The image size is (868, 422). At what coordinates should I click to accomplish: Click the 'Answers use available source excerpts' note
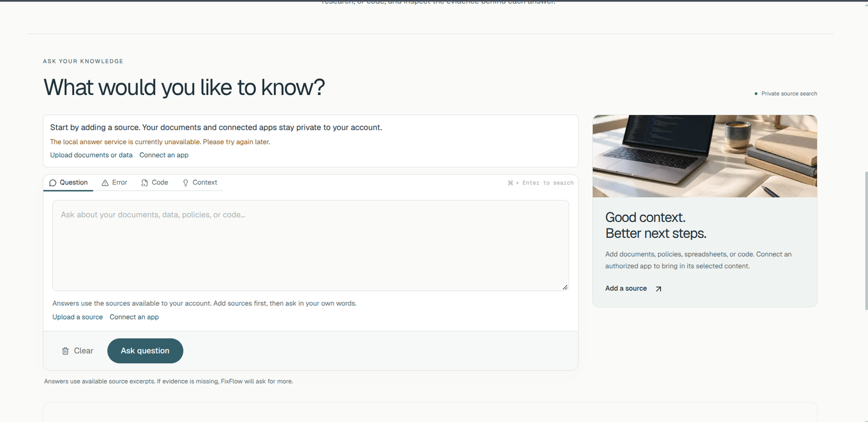(x=168, y=382)
